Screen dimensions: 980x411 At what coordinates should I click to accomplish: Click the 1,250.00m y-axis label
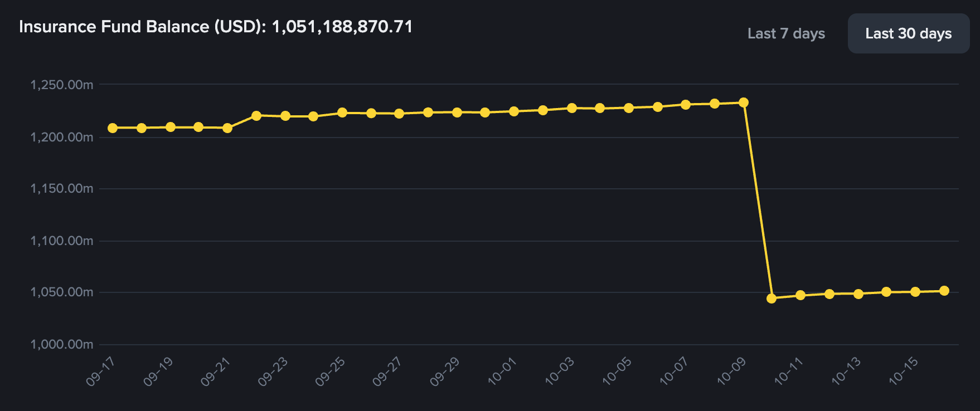(x=62, y=85)
